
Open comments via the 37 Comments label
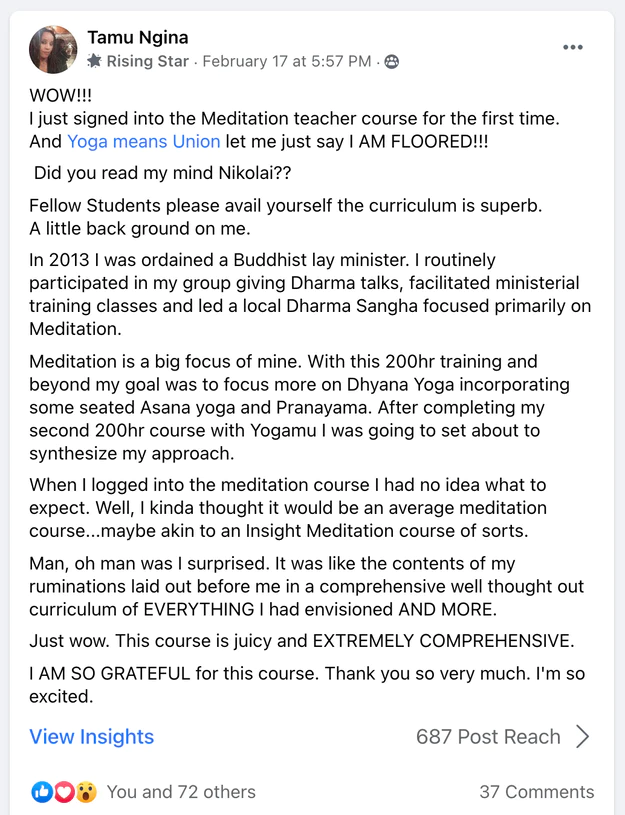click(538, 791)
